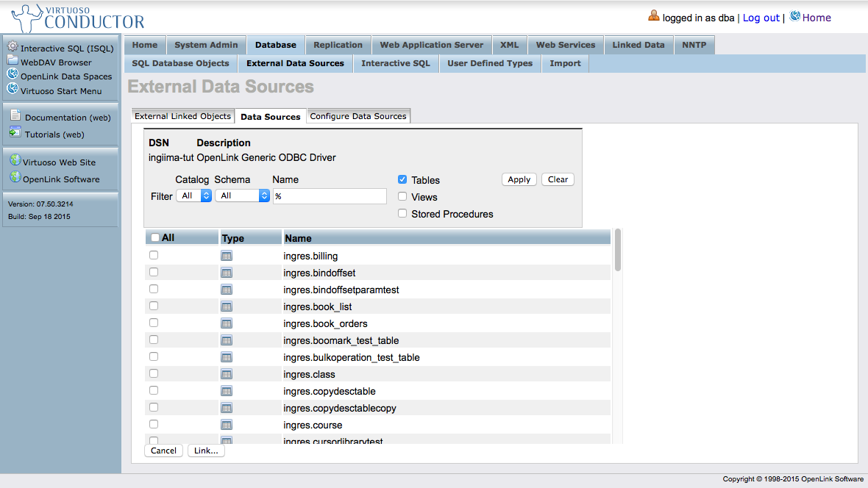Select checkbox for ingres.copydesctable
The height and width of the screenshot is (488, 868).
tap(154, 391)
